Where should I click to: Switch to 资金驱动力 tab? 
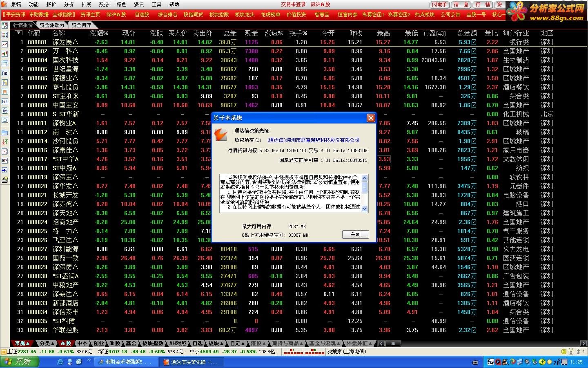pyautogui.click(x=52, y=25)
